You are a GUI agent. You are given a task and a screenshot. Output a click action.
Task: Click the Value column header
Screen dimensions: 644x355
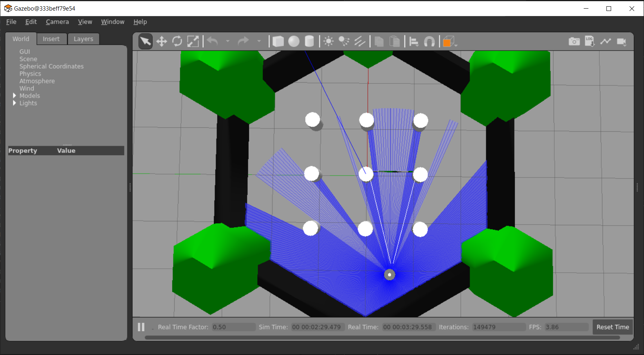(66, 150)
